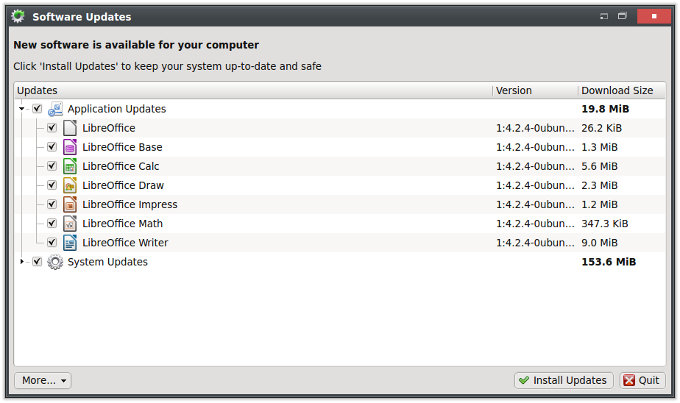Uncheck the LibreOffice Calc update checkbox

[52, 166]
